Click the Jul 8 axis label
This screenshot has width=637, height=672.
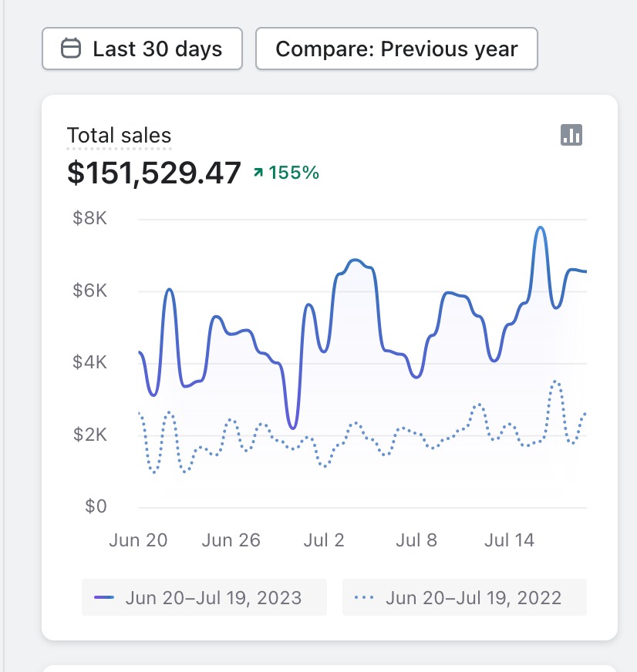[416, 540]
